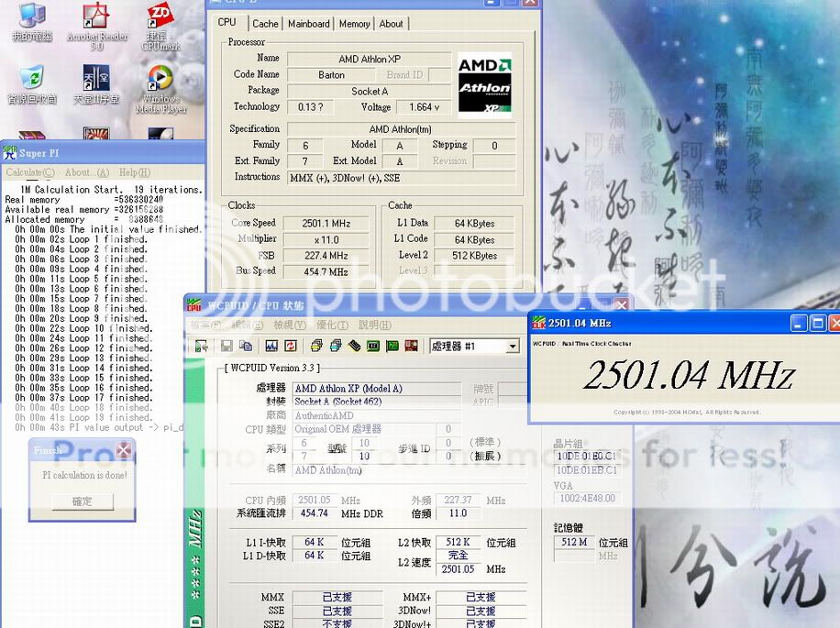Expand the 處理器 #1 processor dropdown
Screen dimensions: 840x628
click(x=512, y=347)
